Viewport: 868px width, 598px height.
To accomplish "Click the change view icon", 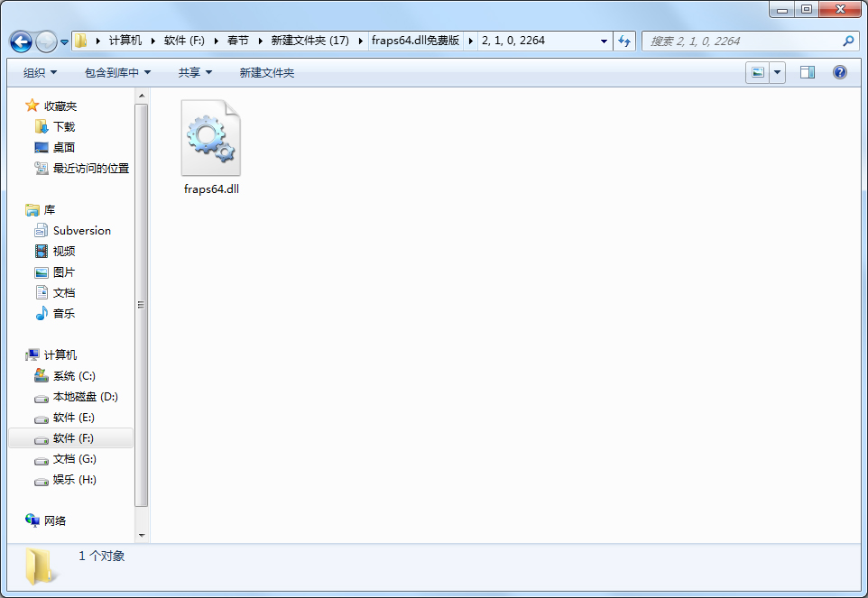I will 758,72.
